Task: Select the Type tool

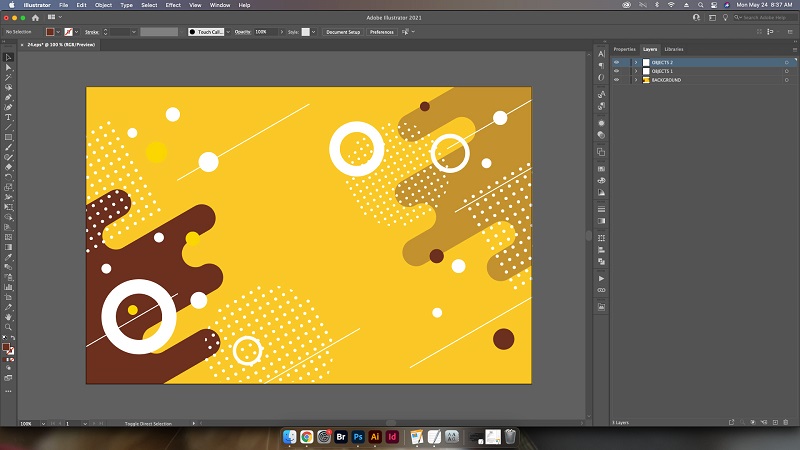Action: (x=8, y=117)
